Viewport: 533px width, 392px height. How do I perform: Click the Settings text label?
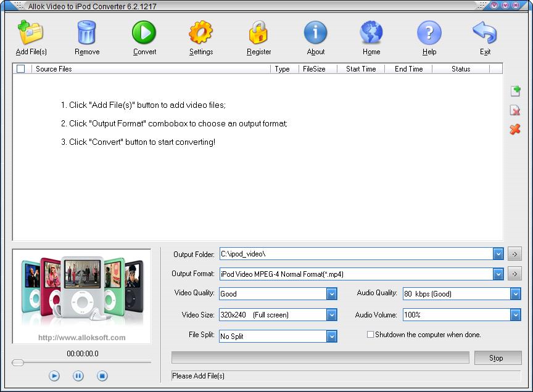click(x=201, y=52)
